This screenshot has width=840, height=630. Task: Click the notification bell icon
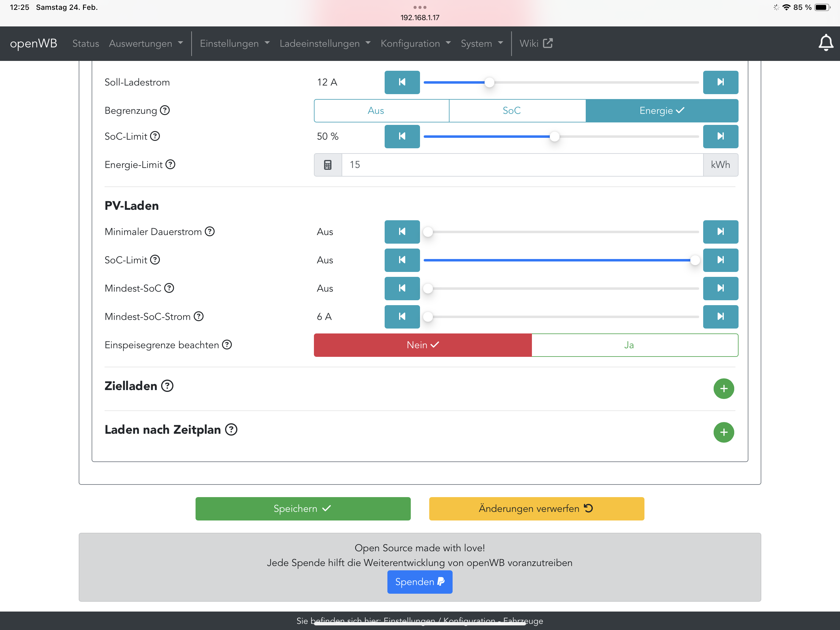coord(825,42)
